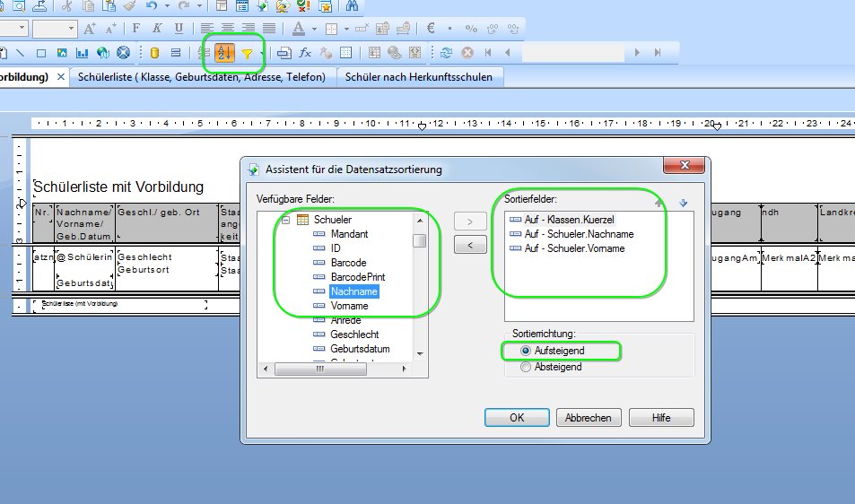Open the formula workshop fx icon
855x504 pixels.
tap(305, 53)
